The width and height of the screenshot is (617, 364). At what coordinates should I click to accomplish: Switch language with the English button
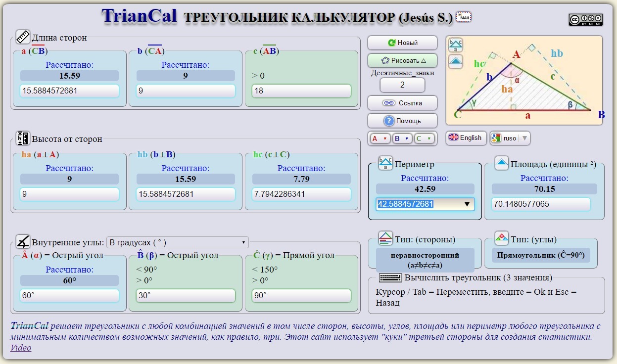point(466,138)
